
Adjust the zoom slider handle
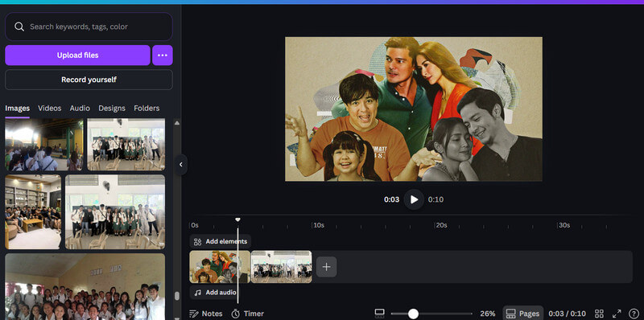click(413, 314)
